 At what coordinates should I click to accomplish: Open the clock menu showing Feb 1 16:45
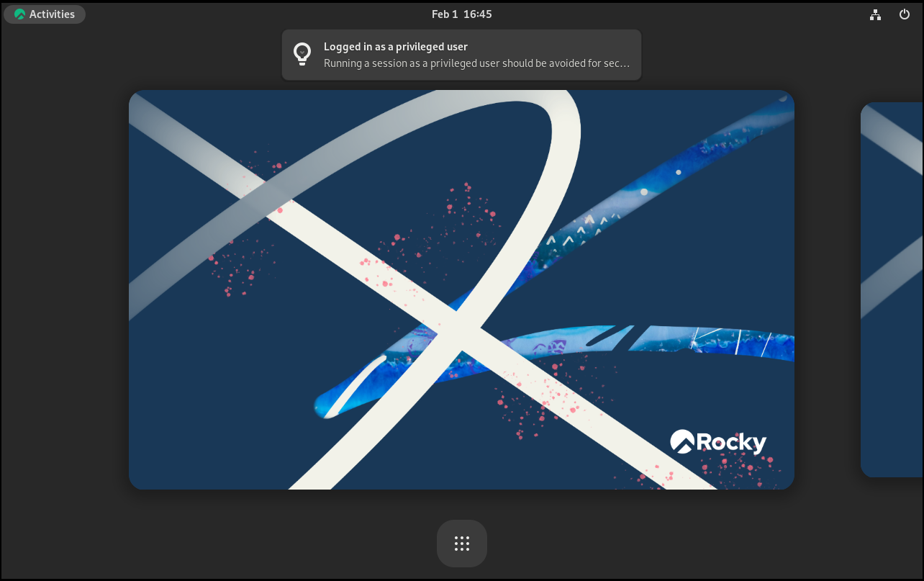tap(461, 14)
